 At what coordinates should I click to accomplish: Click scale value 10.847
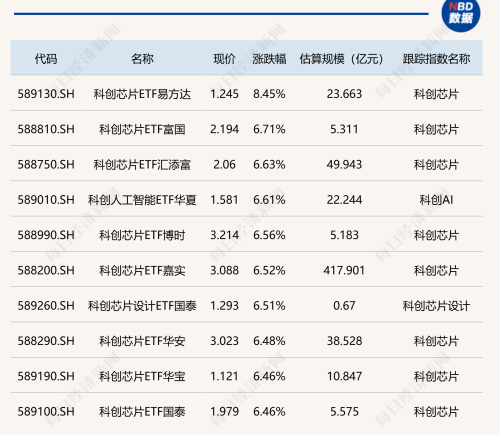[344, 376]
